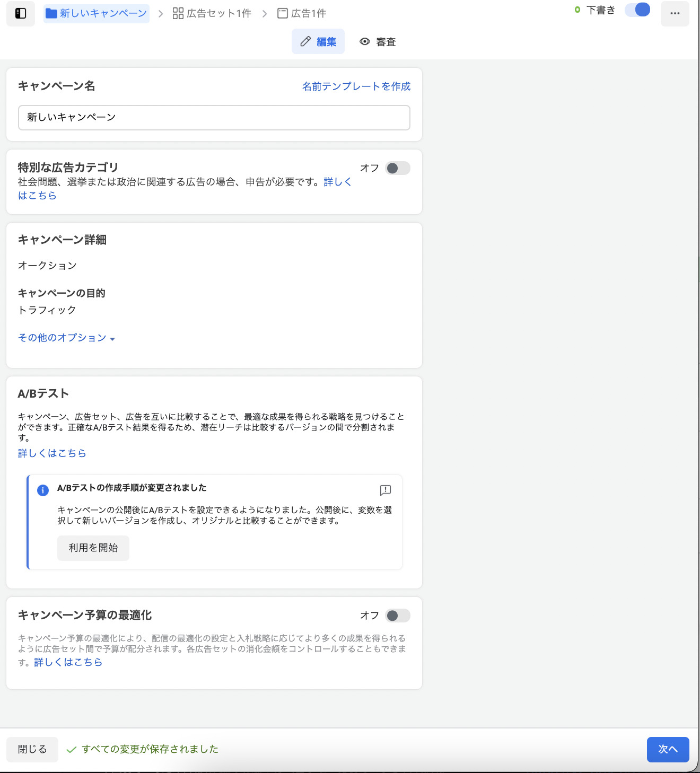The height and width of the screenshot is (773, 700).
Task: Toggle the 下書き publish switch
Action: coord(637,10)
